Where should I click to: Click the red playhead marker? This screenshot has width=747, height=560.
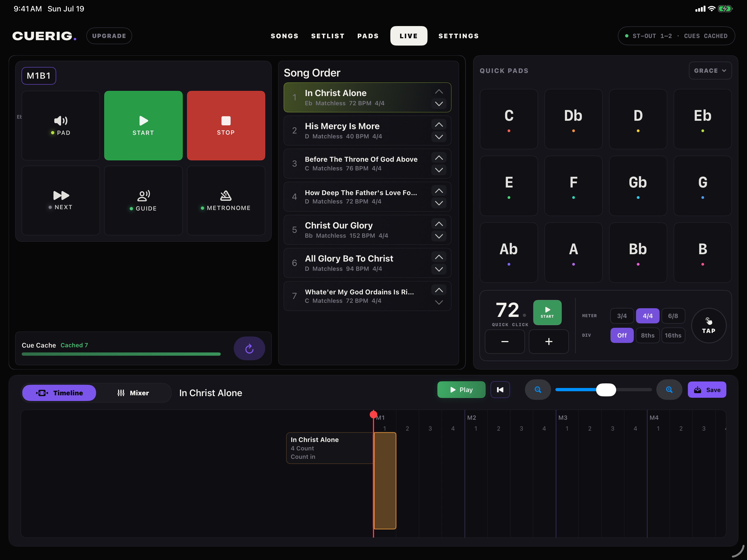point(373,415)
